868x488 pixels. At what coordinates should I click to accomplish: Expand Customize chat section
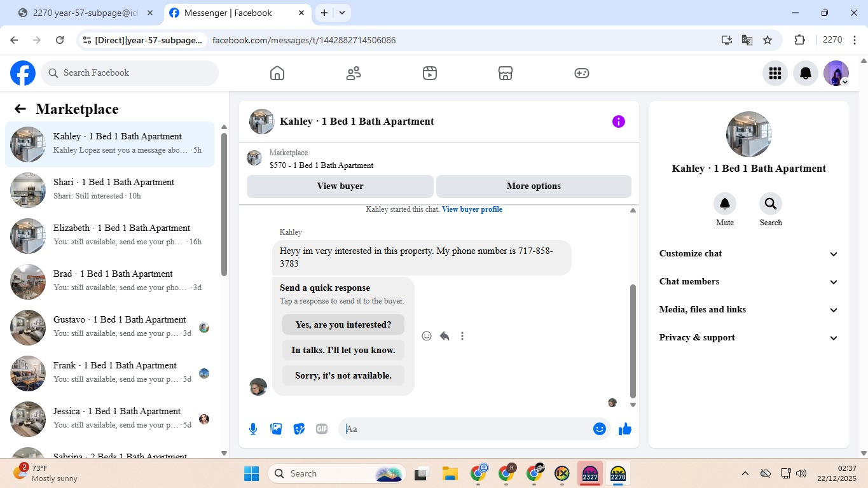click(749, 253)
